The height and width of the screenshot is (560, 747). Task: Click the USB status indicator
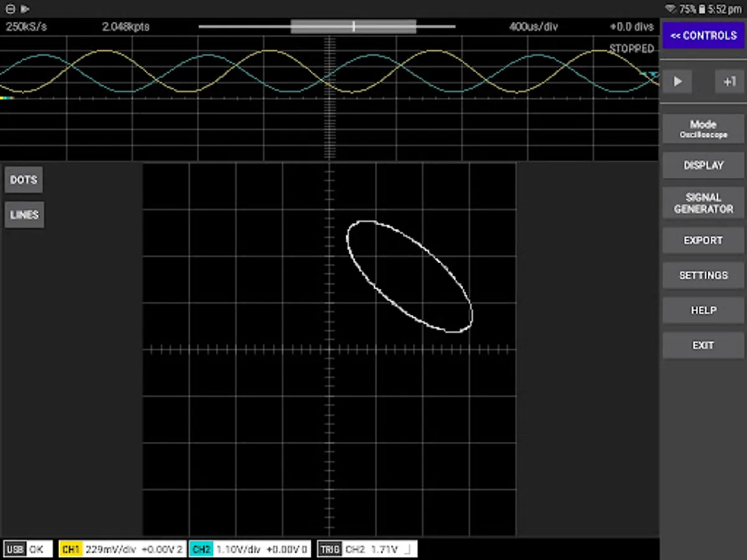(14, 549)
